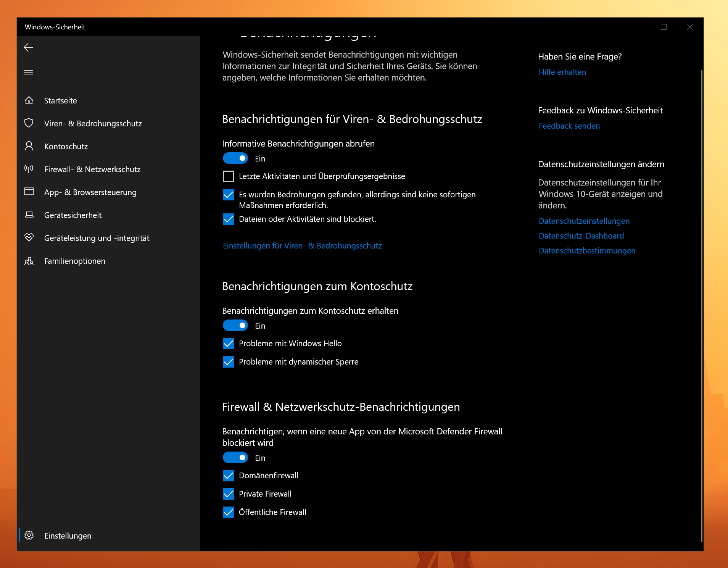
Task: Uncheck Private Firewall checkbox
Action: pos(229,494)
